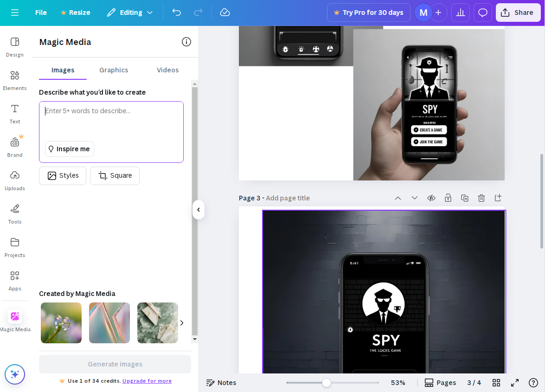Select the SPY phone mockup image on Page 3
Screen dimensions: 545x392
click(x=384, y=292)
